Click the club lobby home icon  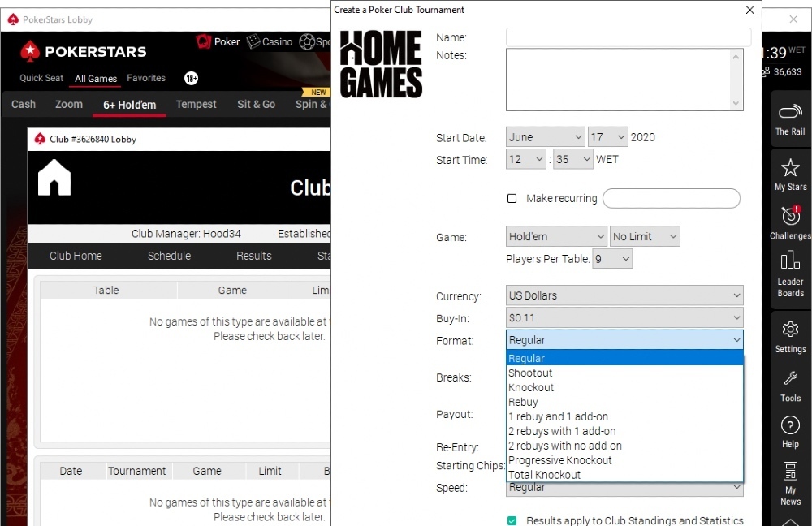pos(54,178)
